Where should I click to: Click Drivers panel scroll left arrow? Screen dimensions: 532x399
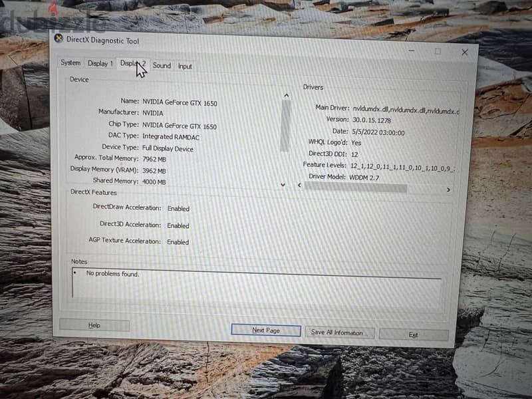click(x=299, y=185)
